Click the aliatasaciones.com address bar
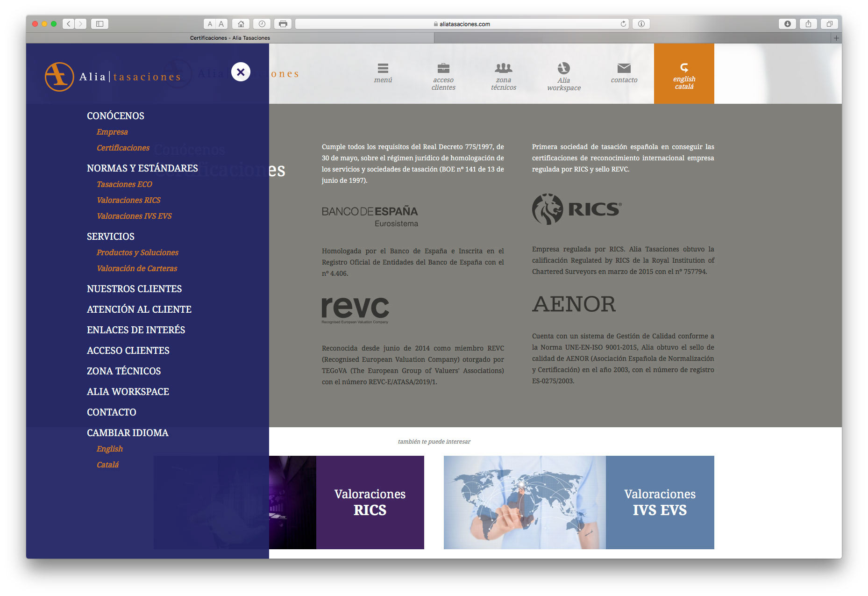Image resolution: width=868 pixels, height=596 pixels. point(462,24)
